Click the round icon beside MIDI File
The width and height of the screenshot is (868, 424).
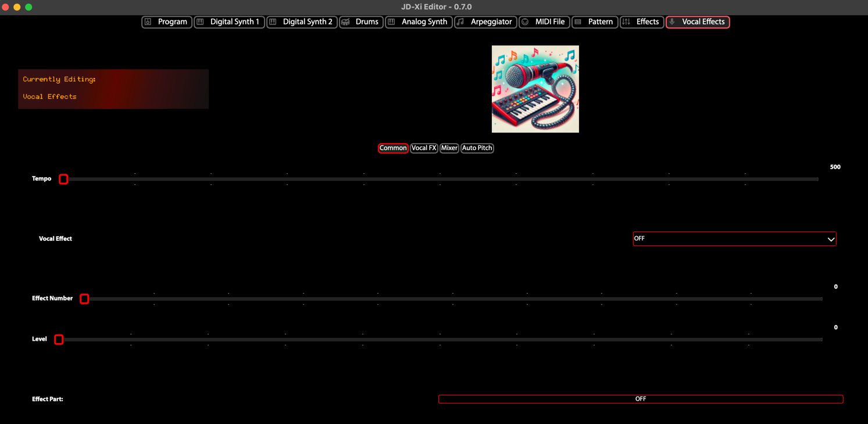point(526,22)
